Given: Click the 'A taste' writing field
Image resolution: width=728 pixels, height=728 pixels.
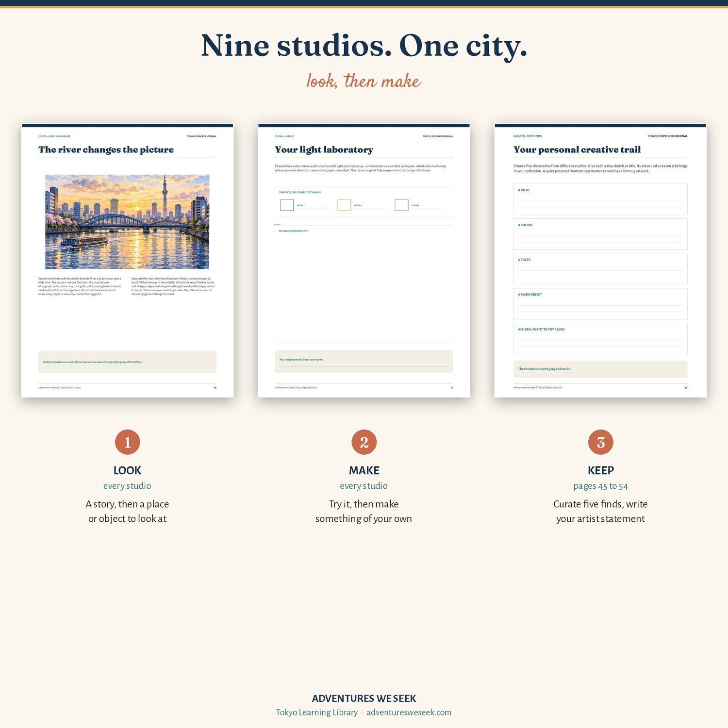Looking at the screenshot, I should click(x=600, y=269).
